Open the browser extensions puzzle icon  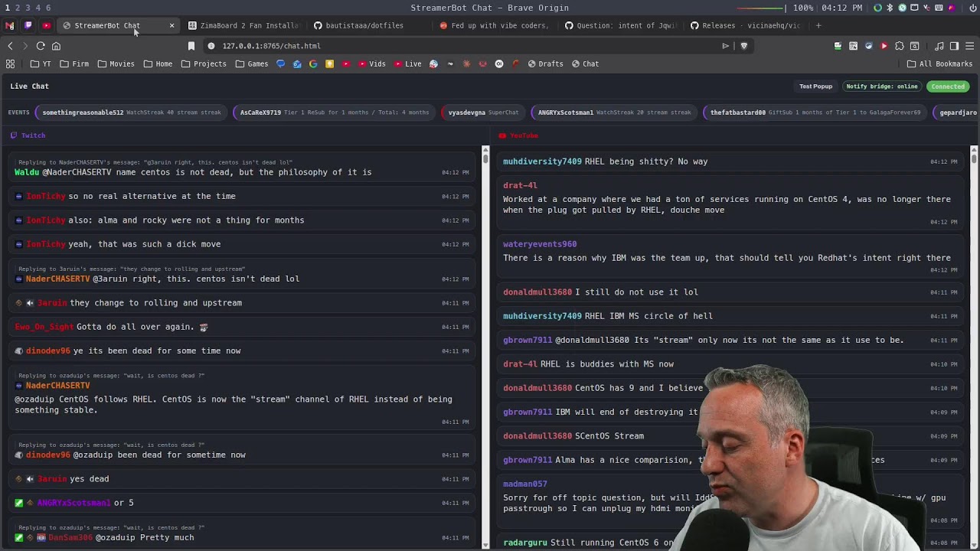click(900, 46)
